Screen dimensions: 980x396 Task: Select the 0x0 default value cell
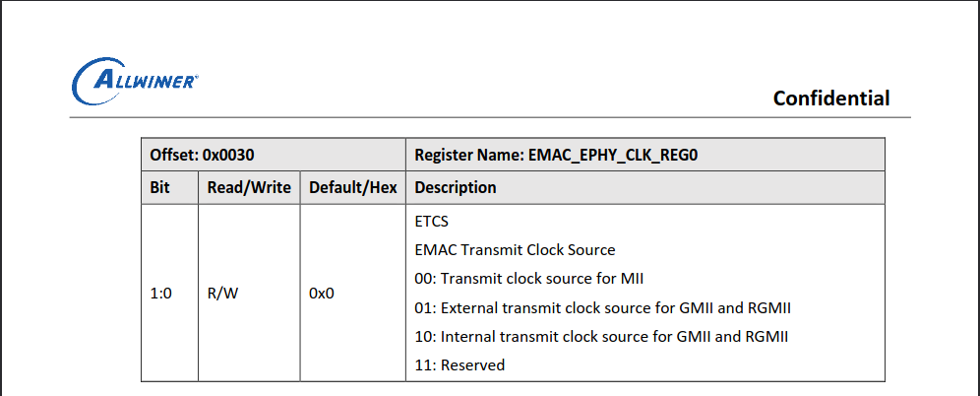click(x=352, y=293)
